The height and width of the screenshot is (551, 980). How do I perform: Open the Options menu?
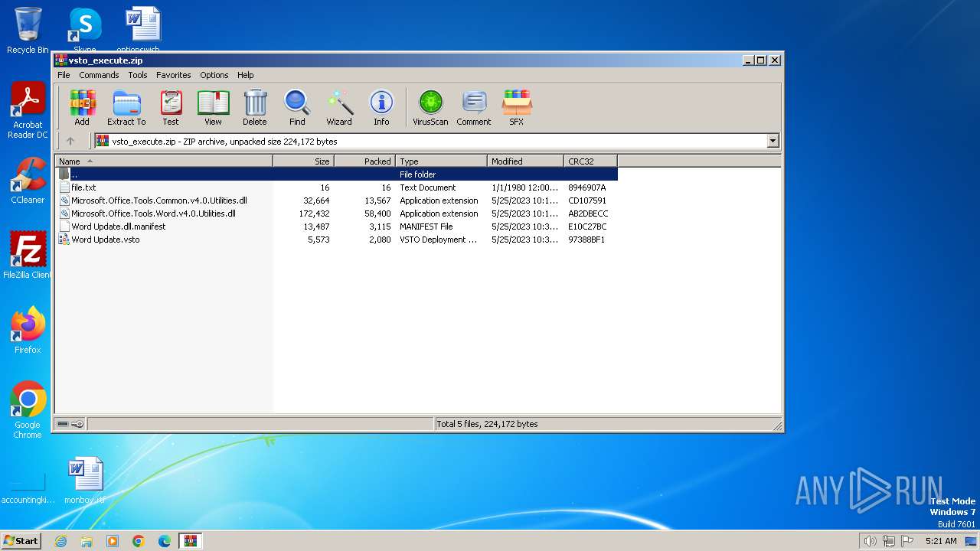214,75
